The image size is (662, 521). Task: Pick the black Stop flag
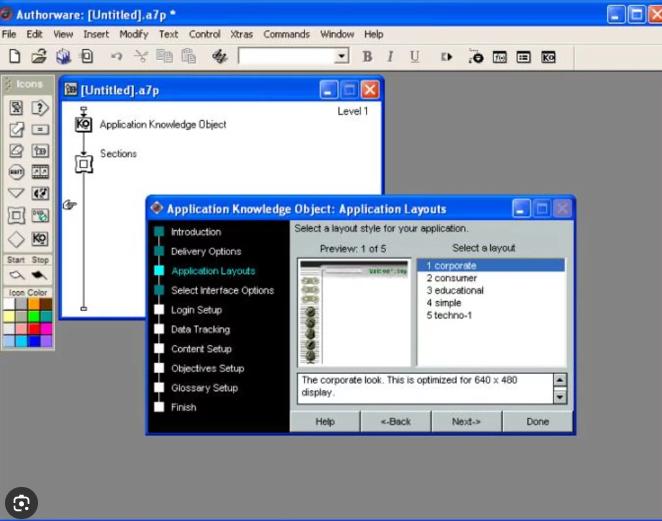[39, 275]
